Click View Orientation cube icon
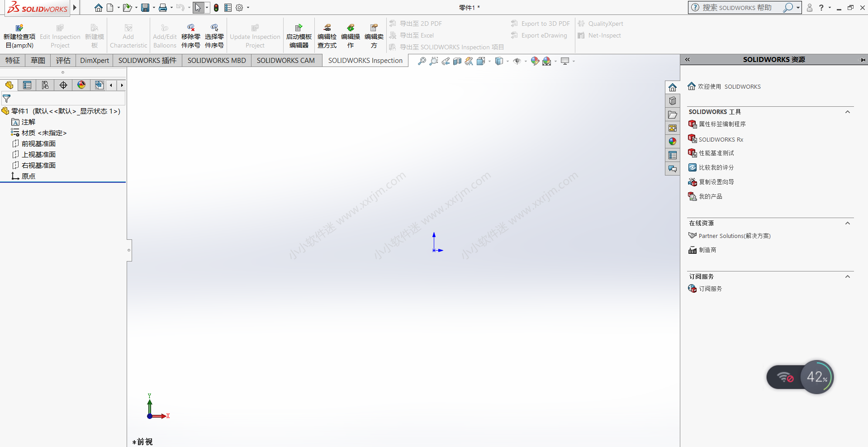The image size is (868, 447). tap(481, 61)
